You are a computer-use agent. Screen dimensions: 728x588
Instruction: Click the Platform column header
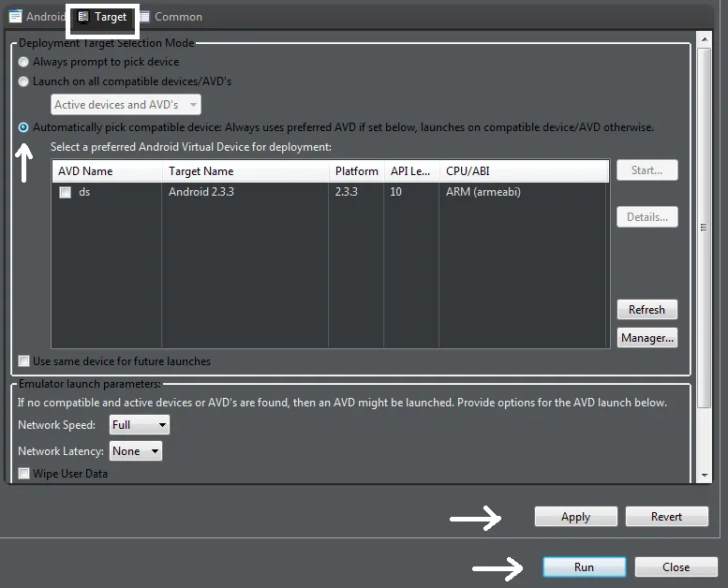pyautogui.click(x=357, y=171)
